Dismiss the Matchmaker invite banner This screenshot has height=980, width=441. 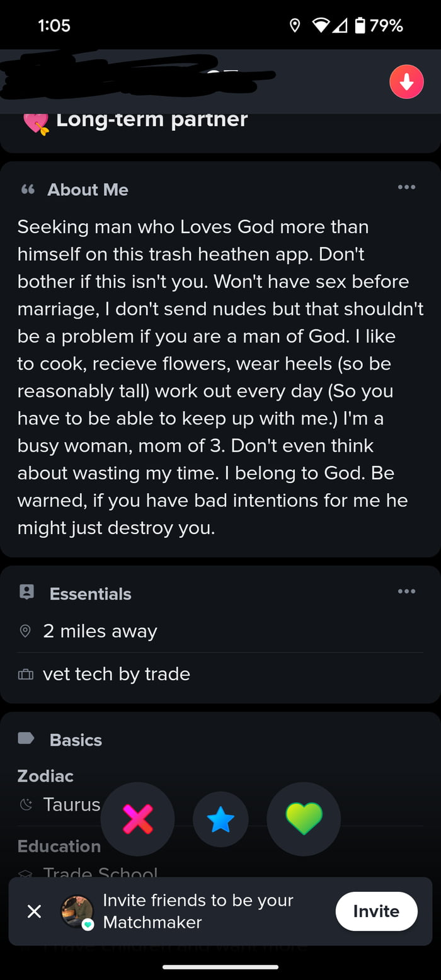click(x=35, y=911)
